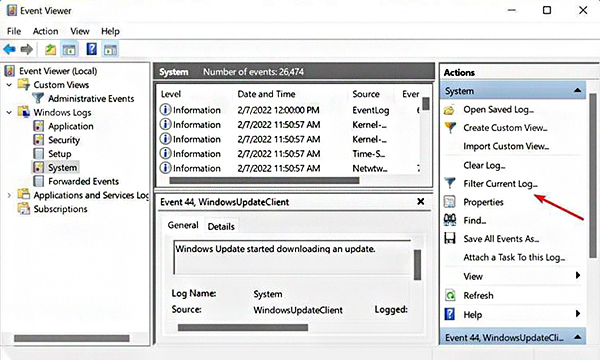The width and height of the screenshot is (600, 360).
Task: Collapse the Custom Views tree node
Action: [9, 85]
